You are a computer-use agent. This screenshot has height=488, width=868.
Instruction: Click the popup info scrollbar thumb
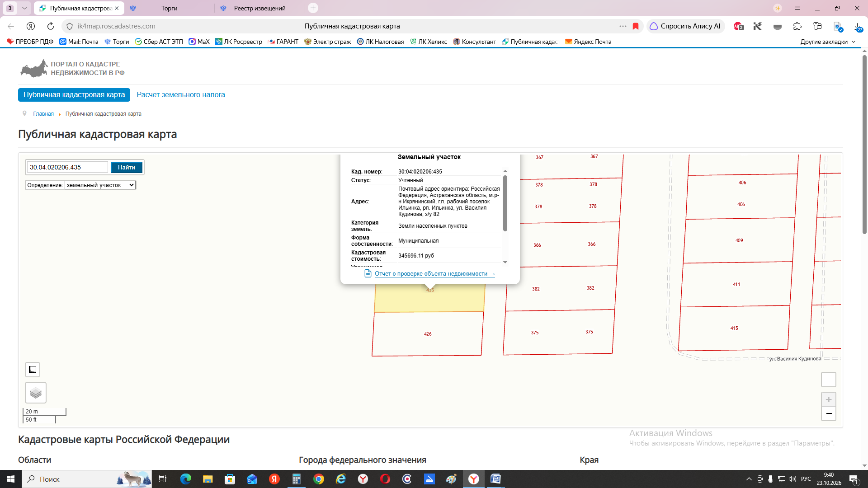click(505, 203)
